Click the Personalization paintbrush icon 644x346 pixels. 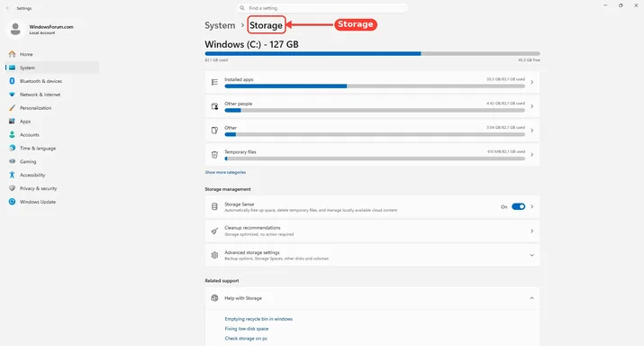pos(12,107)
